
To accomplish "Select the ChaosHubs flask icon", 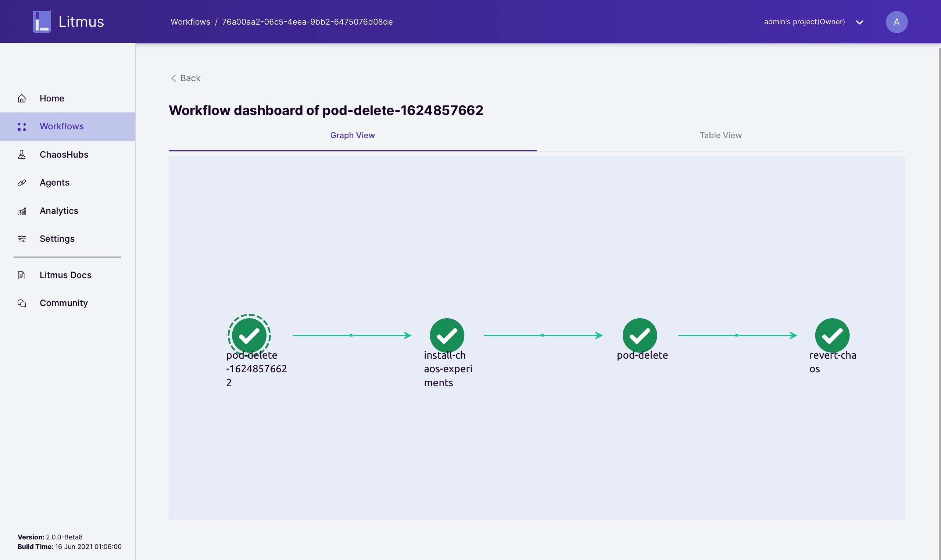I will (x=22, y=155).
